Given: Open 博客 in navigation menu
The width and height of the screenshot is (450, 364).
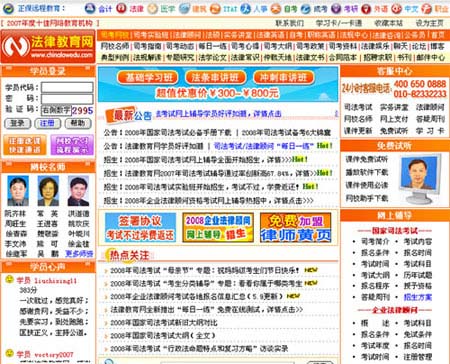Looking at the screenshot, I should click(437, 46).
